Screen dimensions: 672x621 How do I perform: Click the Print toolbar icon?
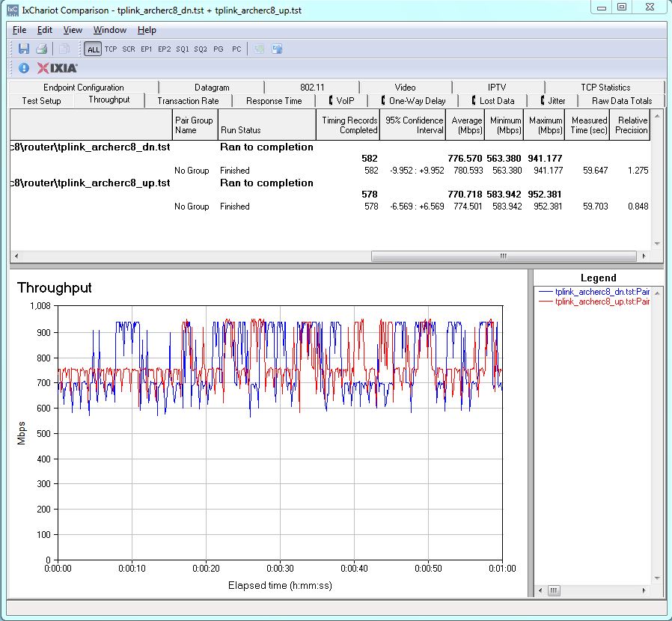tap(42, 49)
